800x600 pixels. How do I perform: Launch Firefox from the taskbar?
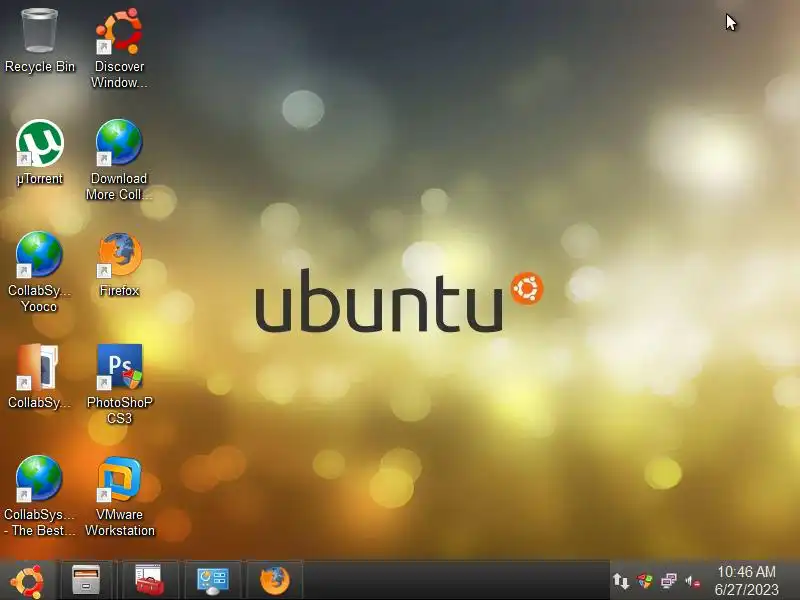pos(274,580)
